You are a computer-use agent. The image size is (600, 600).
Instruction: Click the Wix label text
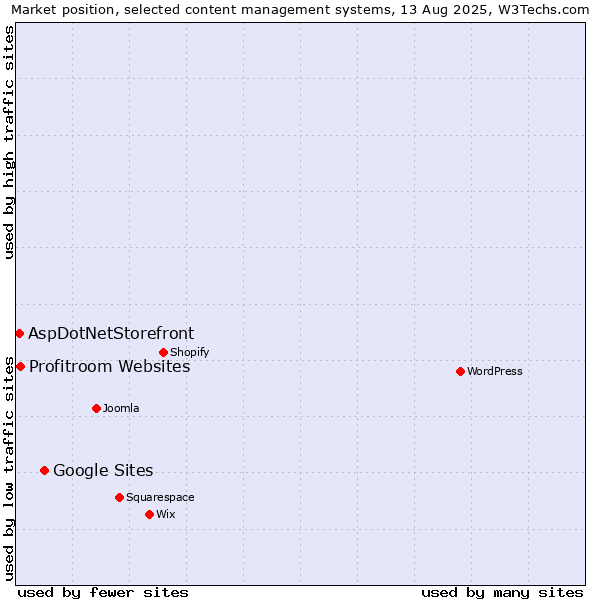coord(166,514)
